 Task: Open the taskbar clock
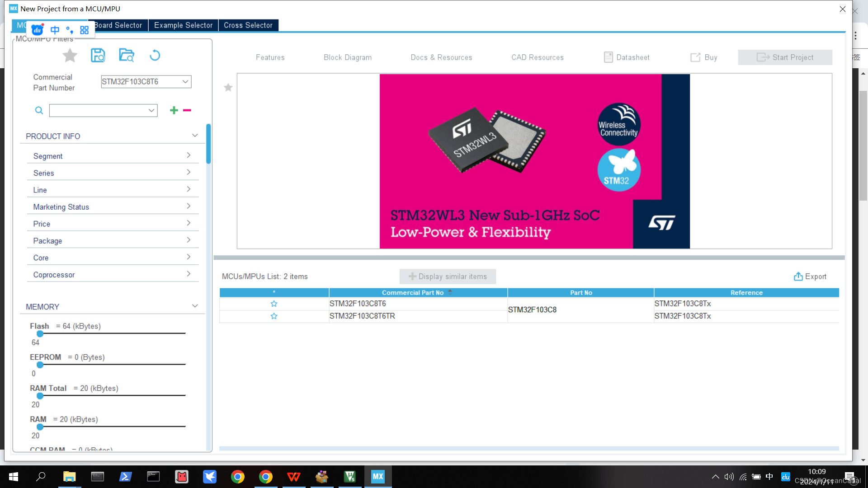[816, 477]
